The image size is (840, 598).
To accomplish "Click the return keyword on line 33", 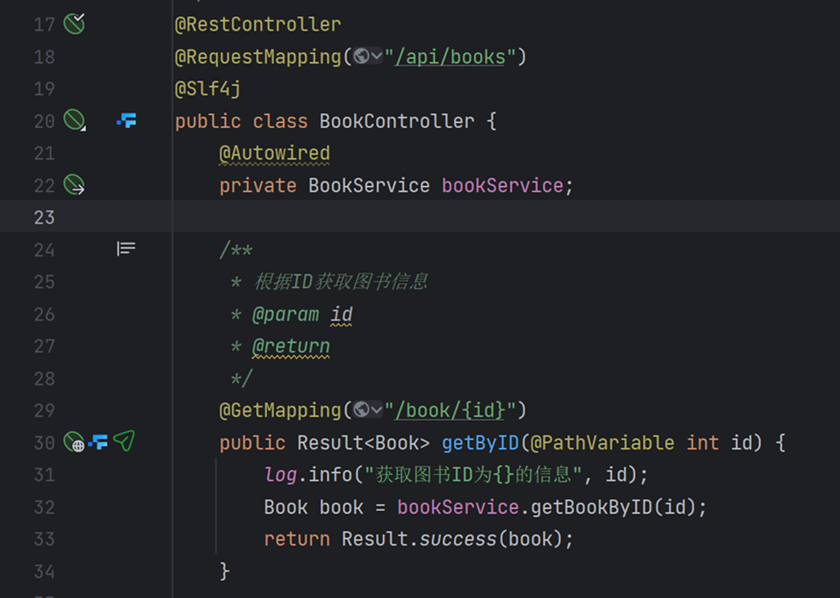I will point(297,539).
